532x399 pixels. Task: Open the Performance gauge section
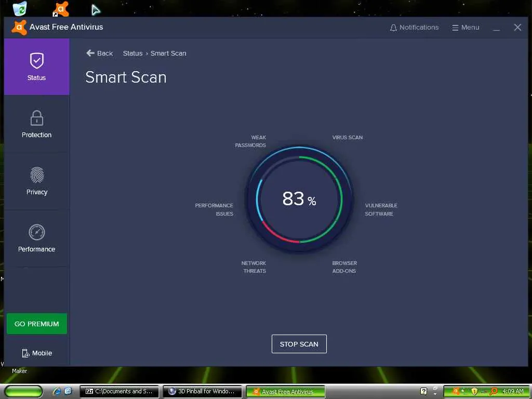pyautogui.click(x=37, y=238)
